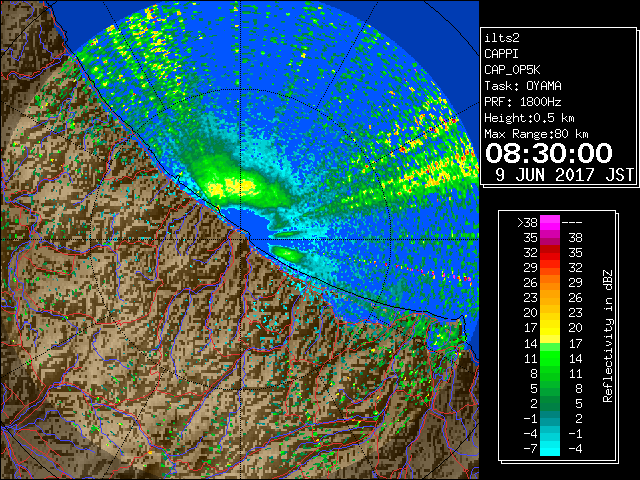Click the 'Reflectivity in dBZ' axis label
The image size is (640, 480).
(x=608, y=336)
